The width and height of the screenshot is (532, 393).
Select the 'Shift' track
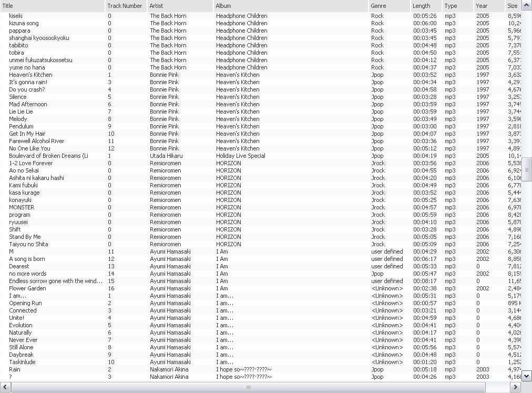(x=15, y=229)
